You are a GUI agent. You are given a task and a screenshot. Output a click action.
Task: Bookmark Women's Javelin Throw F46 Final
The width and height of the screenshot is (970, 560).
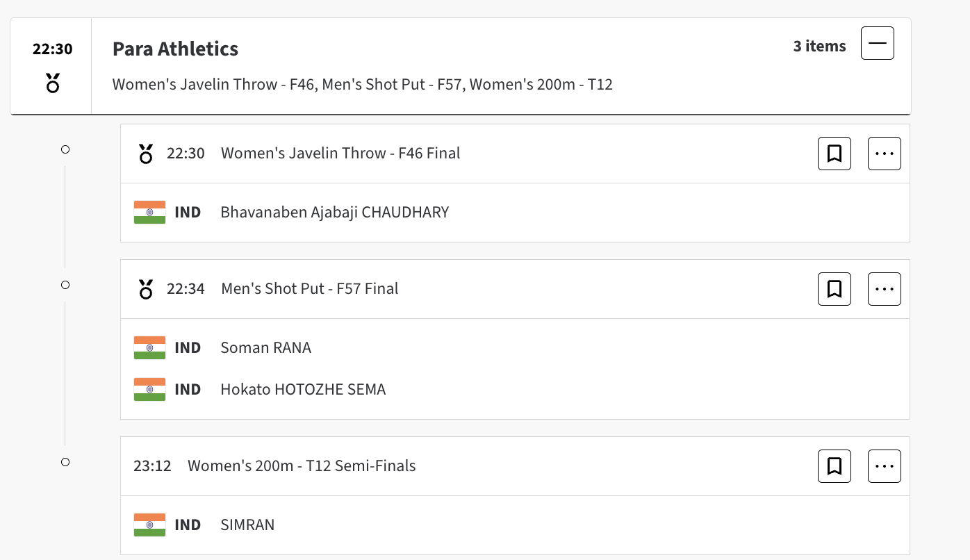[x=835, y=154]
